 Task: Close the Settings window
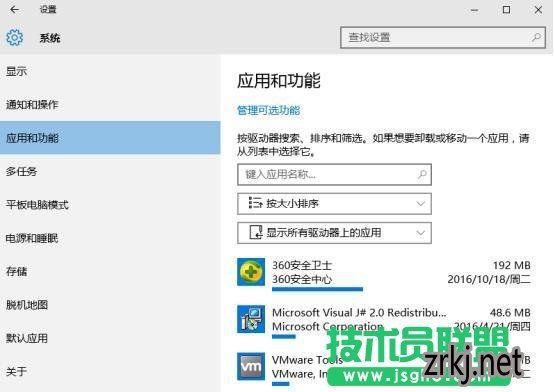538,10
